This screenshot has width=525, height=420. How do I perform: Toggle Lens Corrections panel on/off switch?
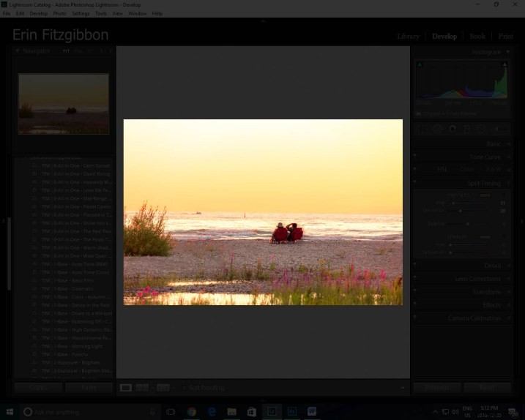click(x=415, y=277)
